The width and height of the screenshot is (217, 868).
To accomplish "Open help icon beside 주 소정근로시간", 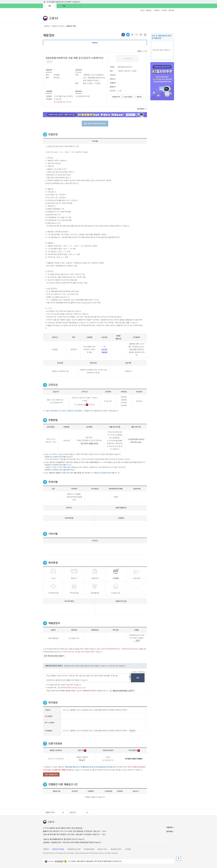I will pos(87,405).
